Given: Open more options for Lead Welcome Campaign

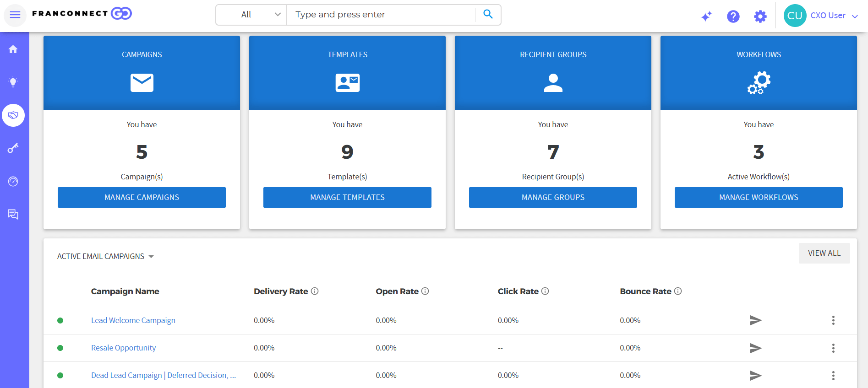Looking at the screenshot, I should pos(833,320).
